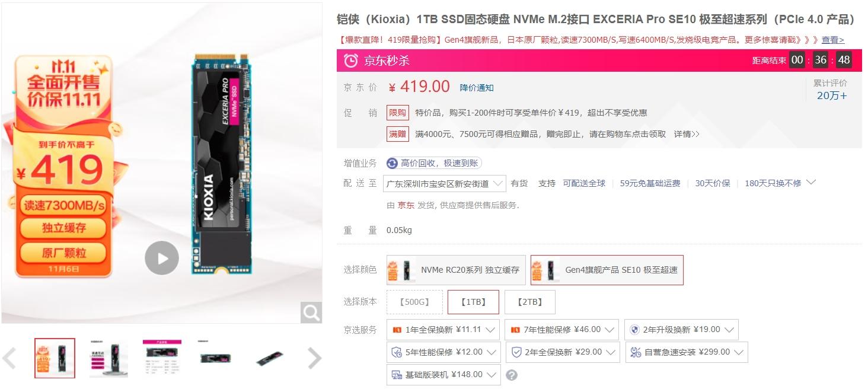Select the second product thumbnail
The width and height of the screenshot is (868, 389).
pyautogui.click(x=108, y=358)
